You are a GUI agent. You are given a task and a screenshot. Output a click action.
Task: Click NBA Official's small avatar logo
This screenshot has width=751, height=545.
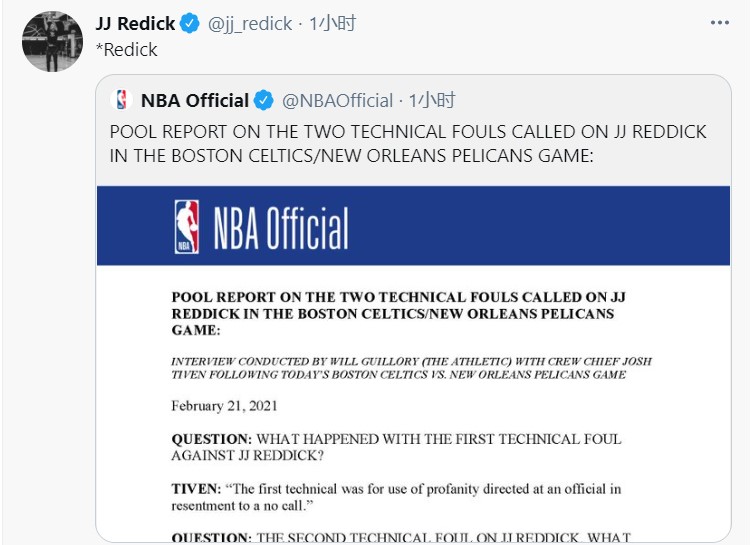coord(122,100)
